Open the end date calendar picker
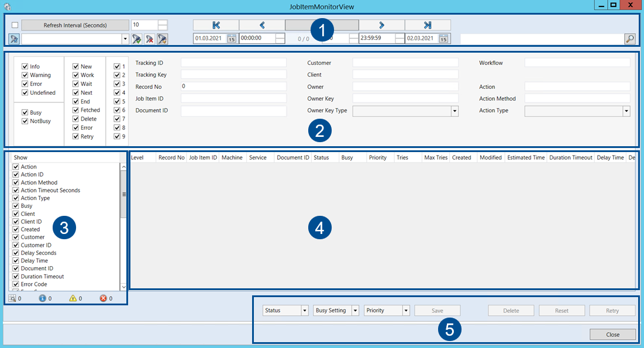Viewport: 644px width, 348px height. click(444, 39)
